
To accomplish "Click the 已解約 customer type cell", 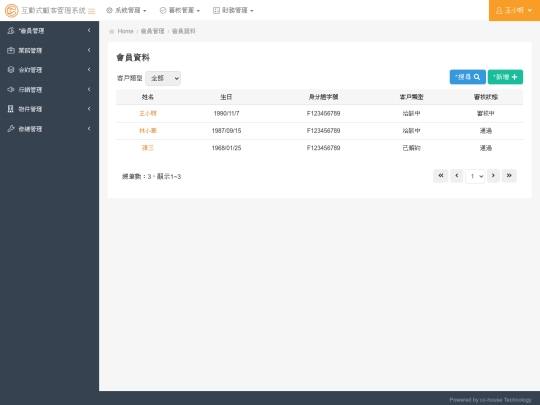I will coord(412,148).
